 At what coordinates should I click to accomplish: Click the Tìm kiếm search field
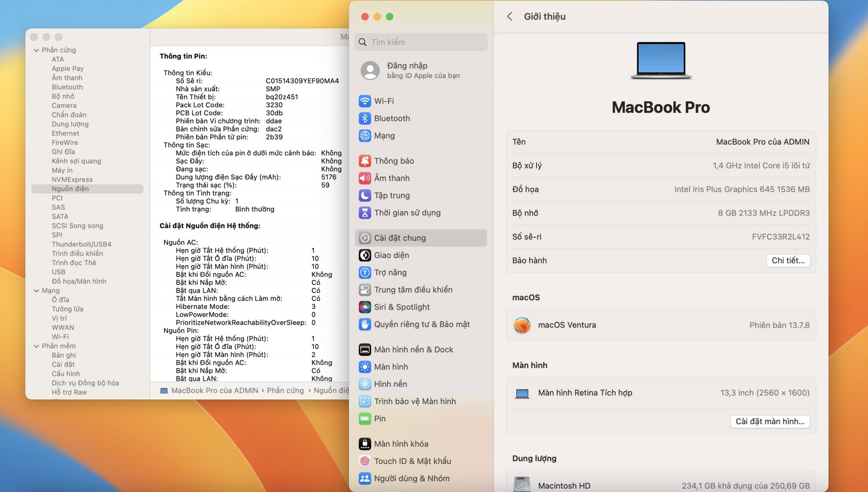(424, 42)
